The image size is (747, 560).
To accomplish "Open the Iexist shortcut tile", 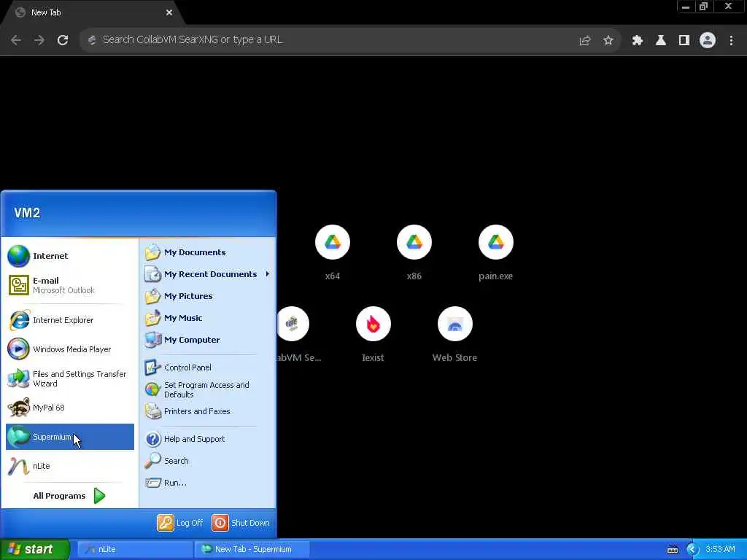I will coord(373,324).
